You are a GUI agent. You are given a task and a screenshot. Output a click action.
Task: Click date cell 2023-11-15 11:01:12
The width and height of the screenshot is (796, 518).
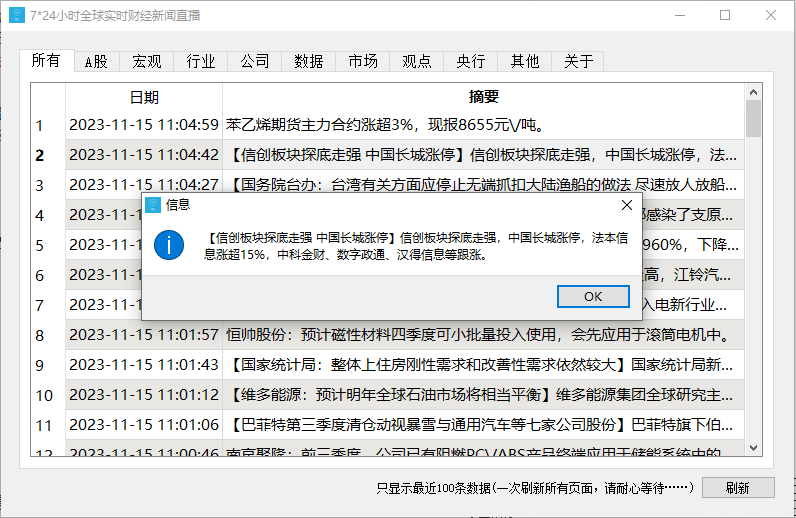[144, 395]
